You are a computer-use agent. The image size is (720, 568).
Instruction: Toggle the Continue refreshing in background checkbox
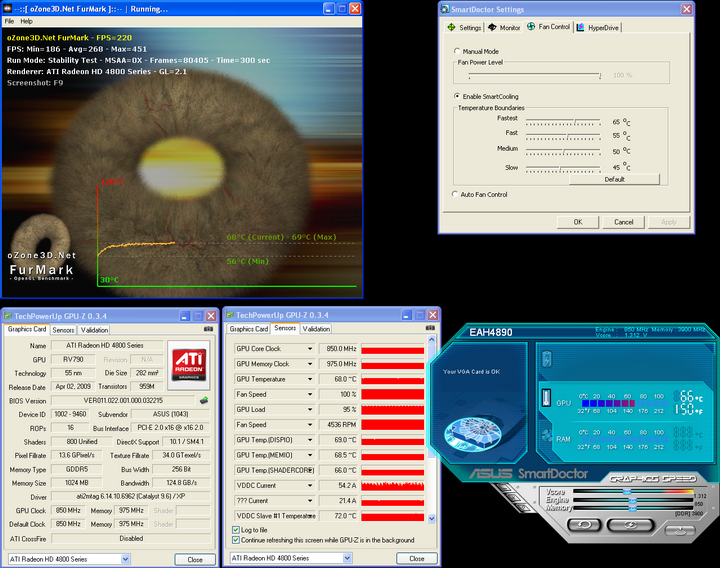point(236,540)
